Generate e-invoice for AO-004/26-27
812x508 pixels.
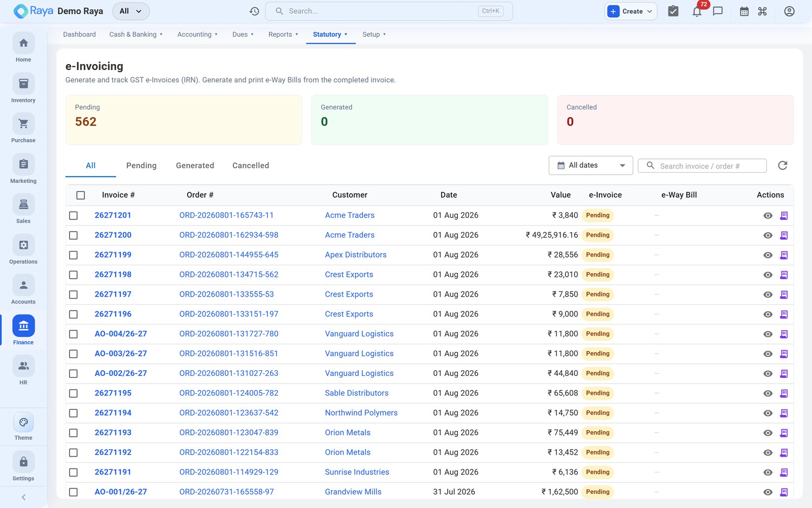click(784, 334)
